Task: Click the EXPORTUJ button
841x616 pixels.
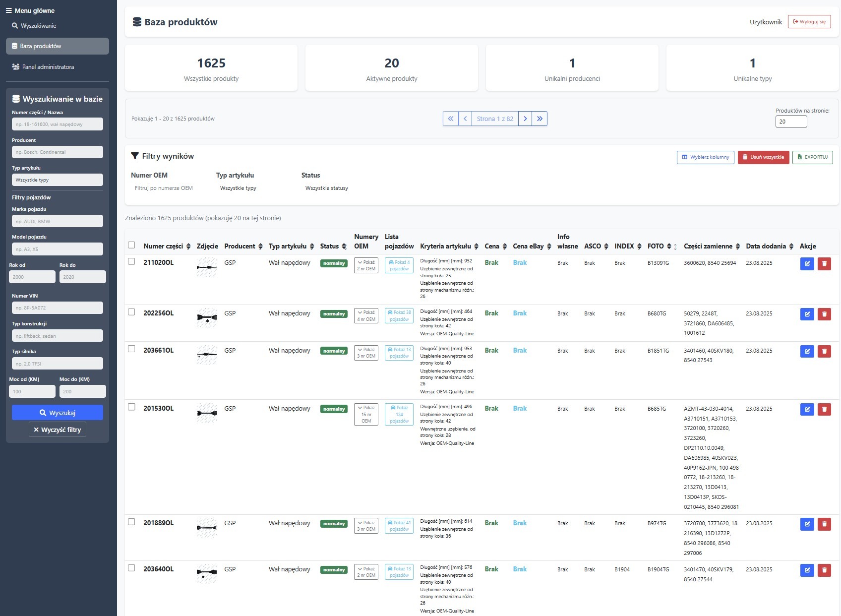Action: click(x=812, y=157)
